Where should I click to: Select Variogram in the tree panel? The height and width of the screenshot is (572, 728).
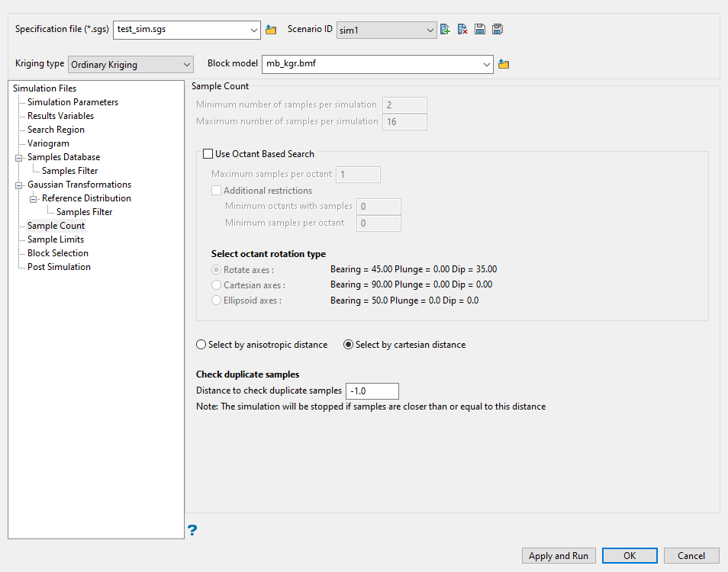pyautogui.click(x=48, y=143)
